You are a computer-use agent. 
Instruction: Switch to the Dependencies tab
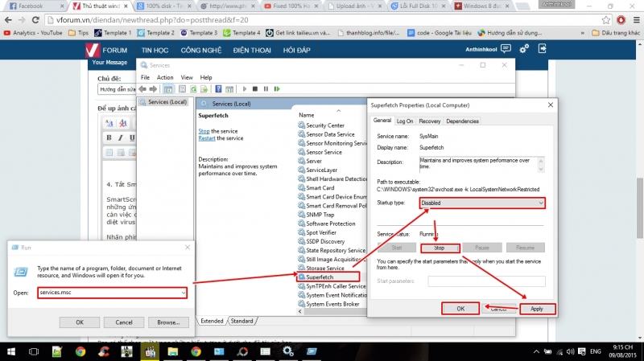point(462,121)
